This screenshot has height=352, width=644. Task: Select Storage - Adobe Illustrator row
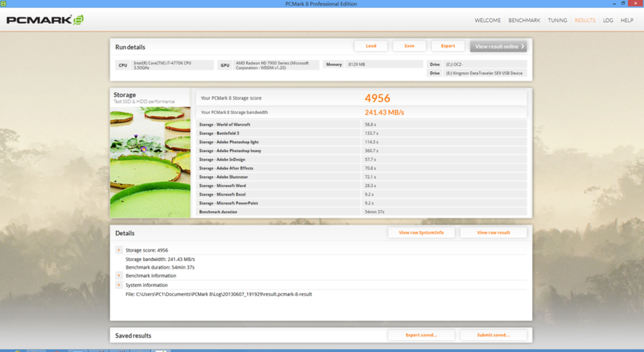[x=361, y=177]
